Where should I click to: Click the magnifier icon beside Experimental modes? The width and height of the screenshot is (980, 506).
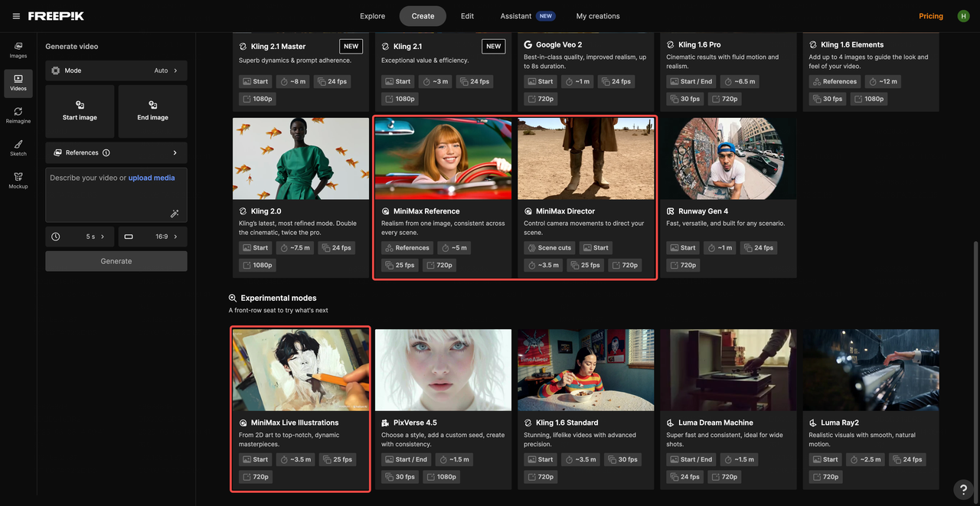coord(233,298)
